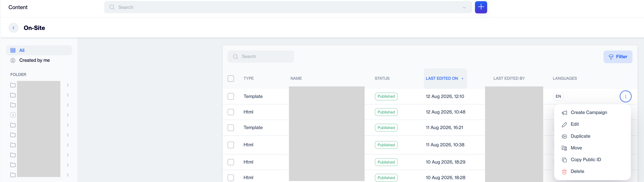
Task: Click the date 11 Aug 2026, 16:21
Action: tap(444, 128)
